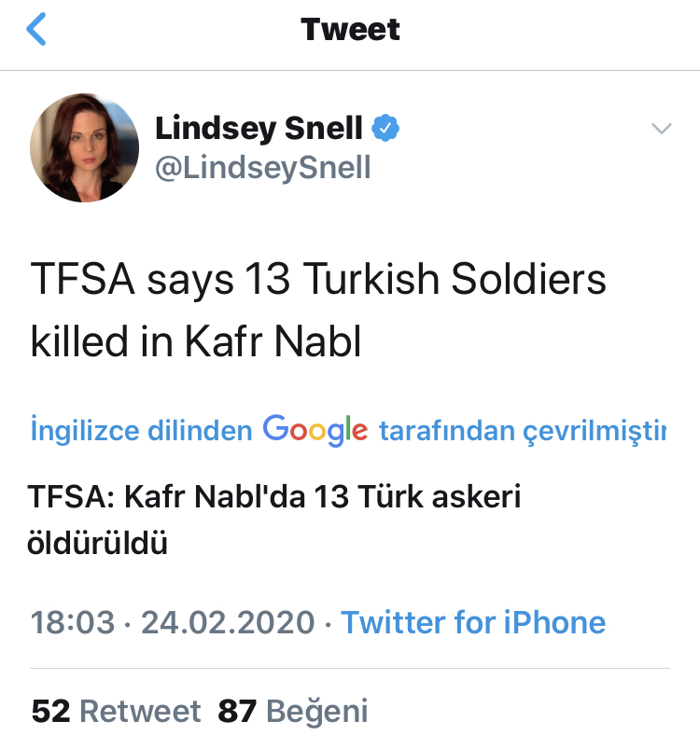Tap the blue back arrow
This screenshot has width=700, height=735.
point(36,29)
